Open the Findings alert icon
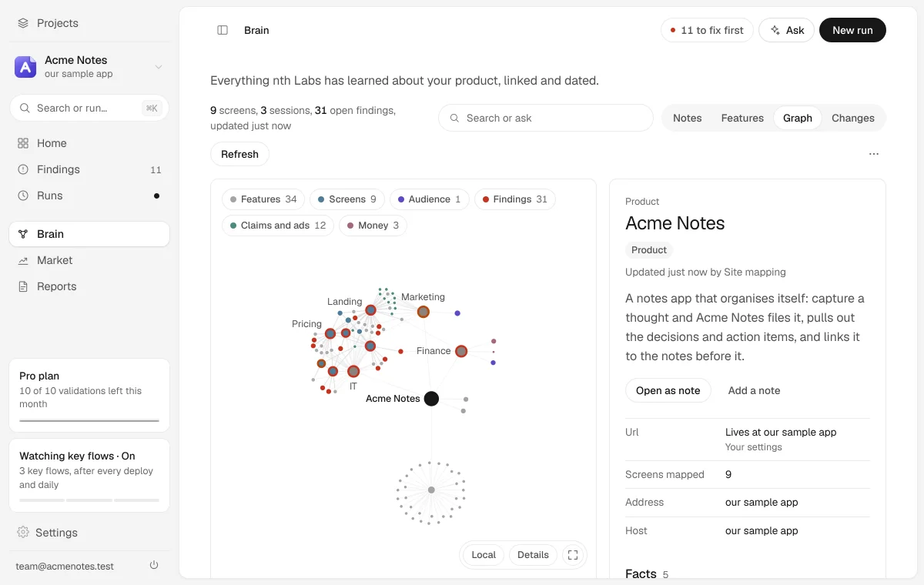The width and height of the screenshot is (924, 585). (23, 169)
